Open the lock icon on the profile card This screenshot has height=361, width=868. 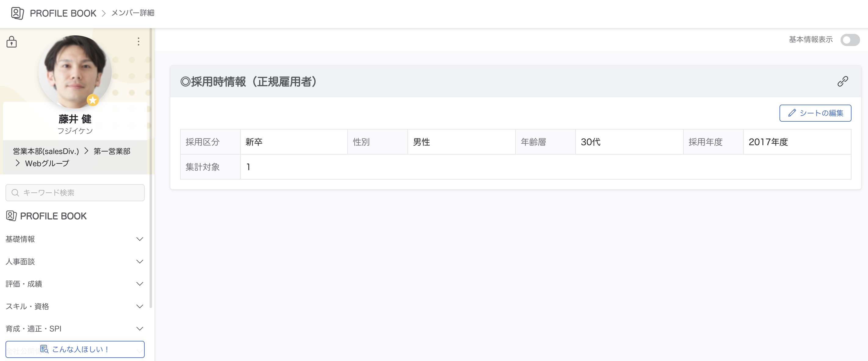pos(12,42)
